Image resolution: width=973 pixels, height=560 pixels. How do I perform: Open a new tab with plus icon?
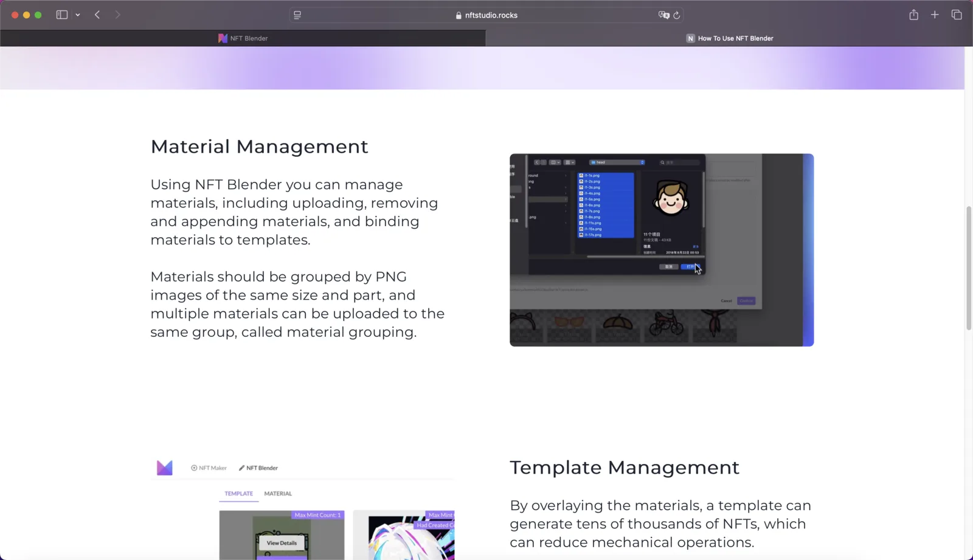click(935, 15)
